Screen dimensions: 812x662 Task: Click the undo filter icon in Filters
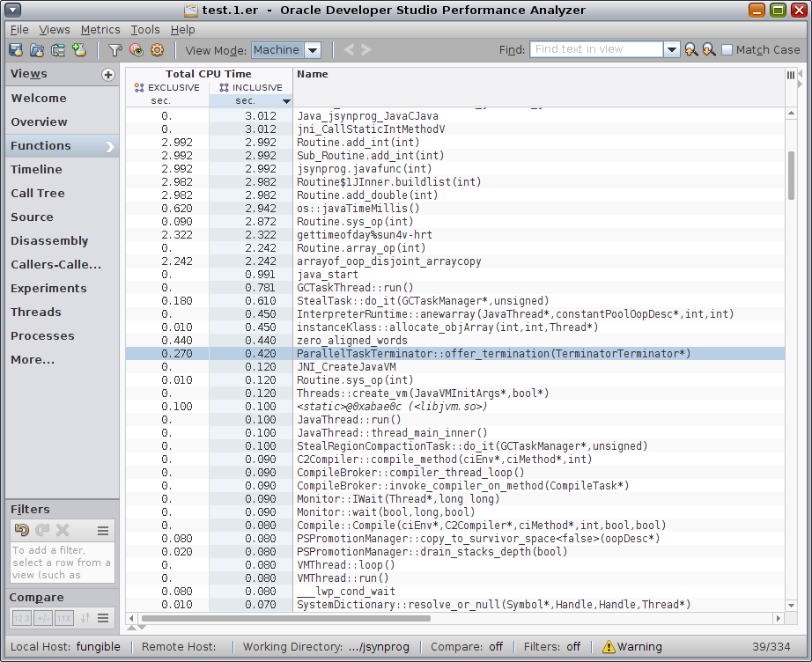(22, 529)
